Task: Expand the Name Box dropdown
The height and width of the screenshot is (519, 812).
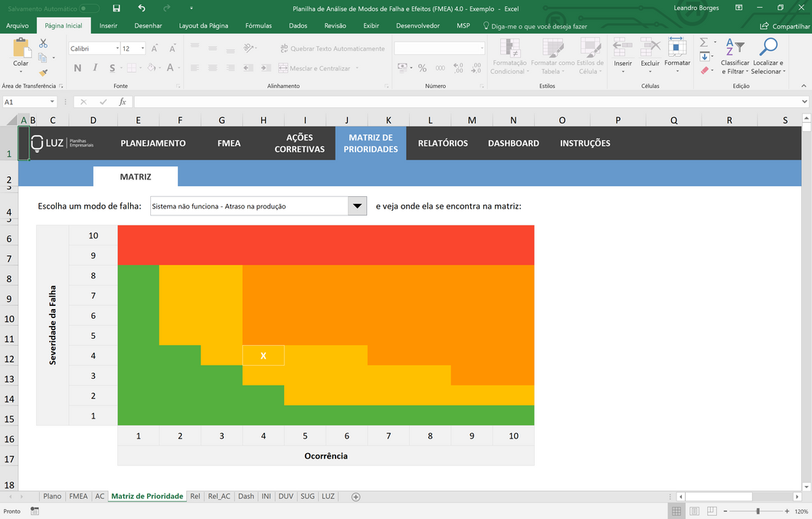Action: pos(52,102)
